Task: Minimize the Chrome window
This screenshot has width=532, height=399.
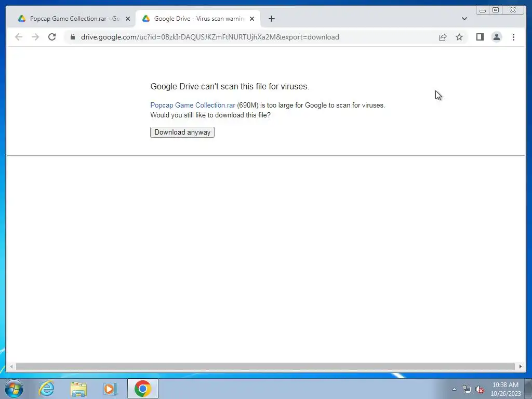Action: pos(483,10)
